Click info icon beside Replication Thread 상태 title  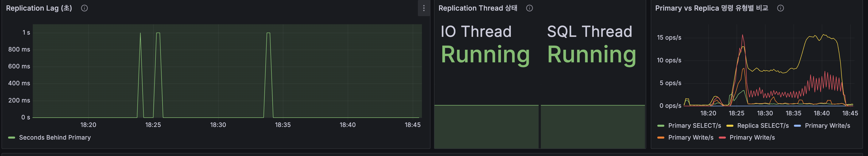point(529,8)
